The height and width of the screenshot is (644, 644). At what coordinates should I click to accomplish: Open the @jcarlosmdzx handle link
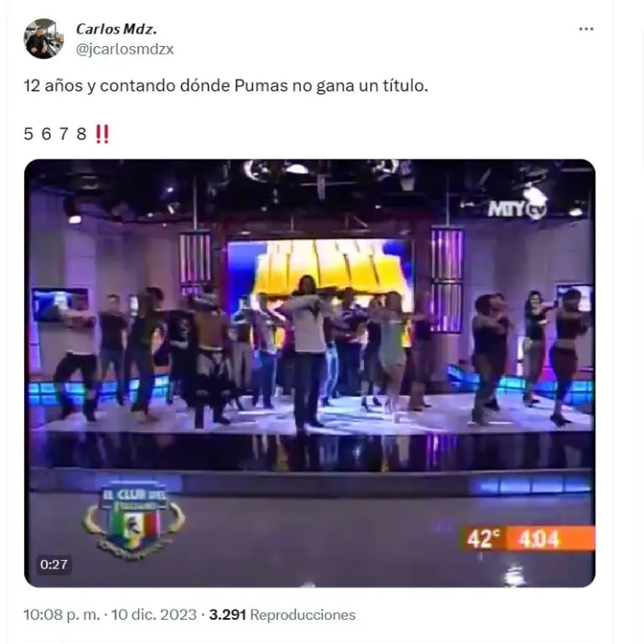(x=125, y=49)
